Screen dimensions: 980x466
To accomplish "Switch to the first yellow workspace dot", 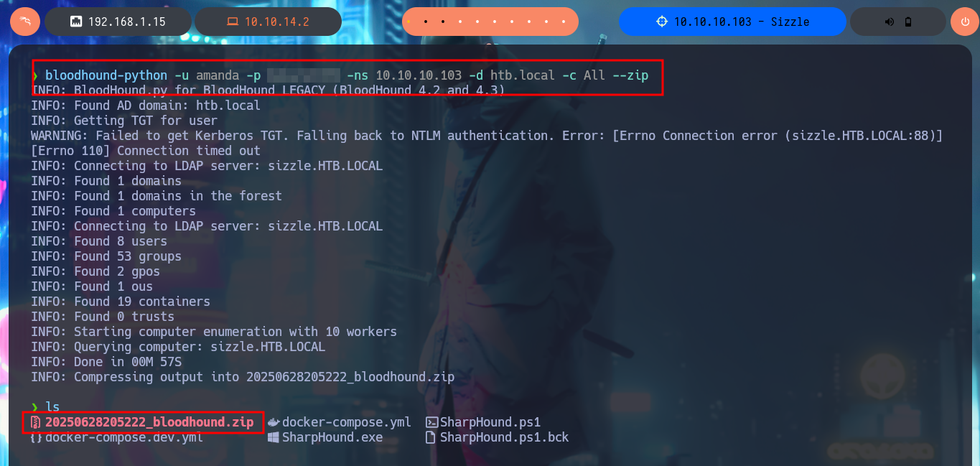I will click(x=409, y=22).
